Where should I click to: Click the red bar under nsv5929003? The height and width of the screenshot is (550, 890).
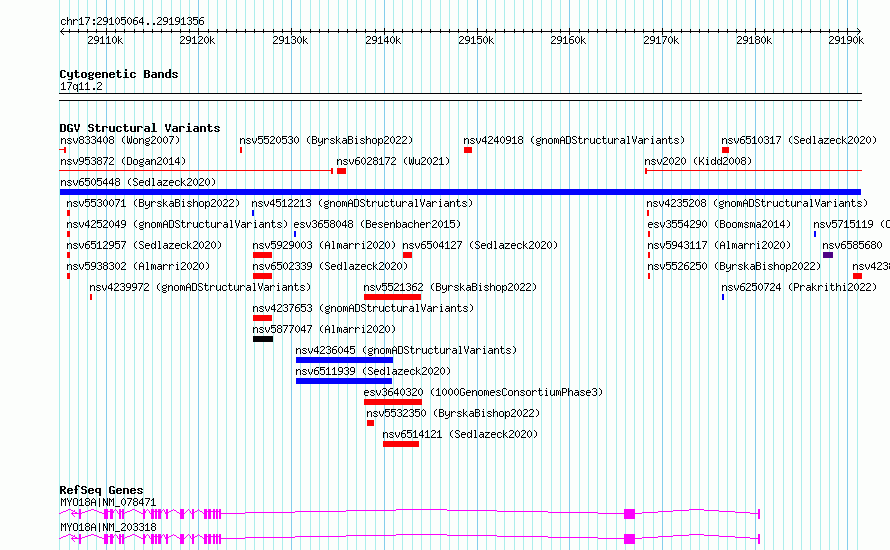tap(262, 255)
